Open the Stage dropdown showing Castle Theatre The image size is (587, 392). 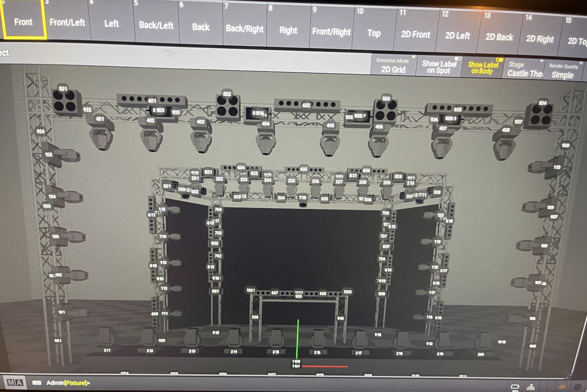pyautogui.click(x=524, y=70)
